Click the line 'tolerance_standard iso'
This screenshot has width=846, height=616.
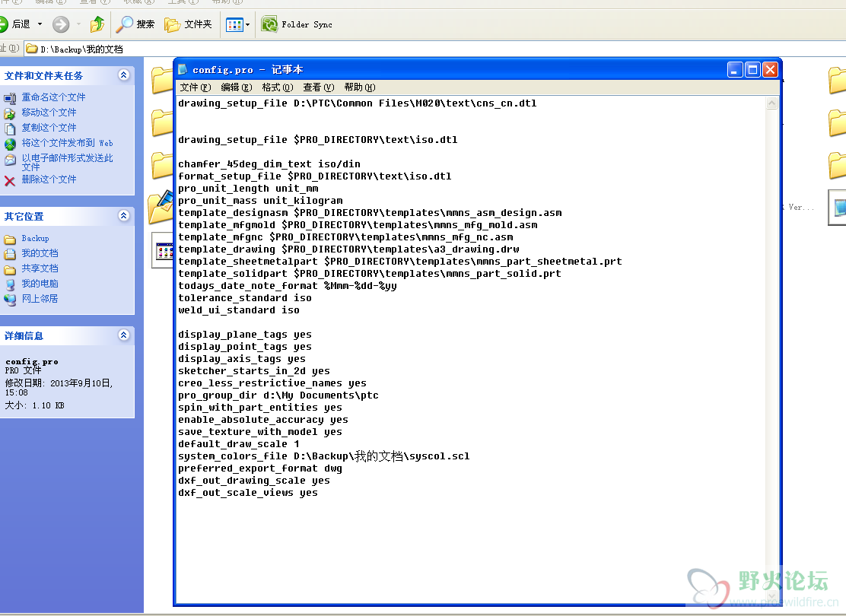(x=244, y=298)
